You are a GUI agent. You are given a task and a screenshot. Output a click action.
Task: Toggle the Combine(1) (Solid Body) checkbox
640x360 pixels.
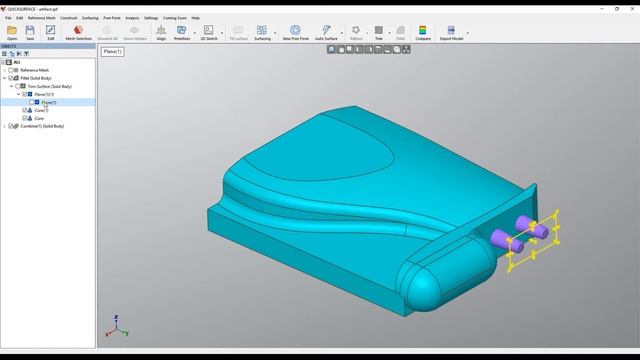point(11,126)
